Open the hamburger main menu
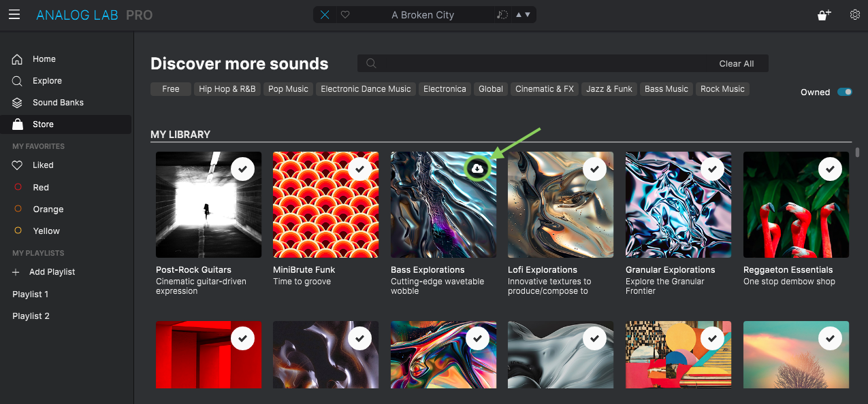Viewport: 868px width, 404px height. [14, 14]
